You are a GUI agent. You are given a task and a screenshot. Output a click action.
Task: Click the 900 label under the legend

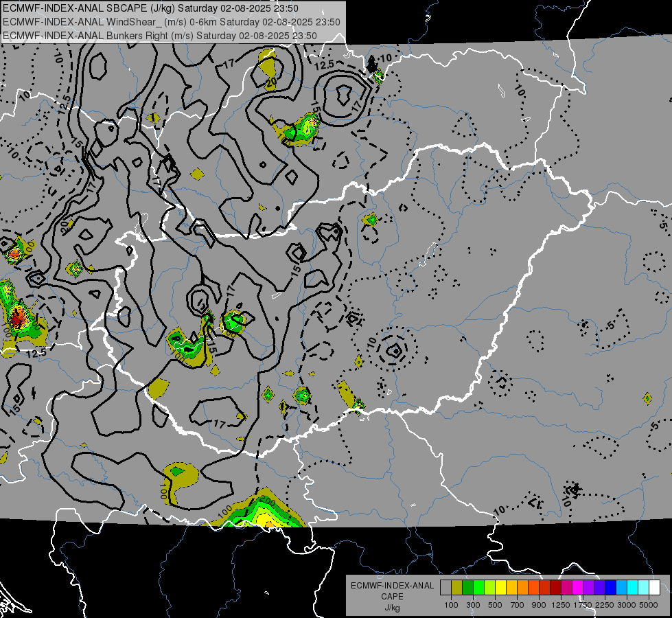539,605
